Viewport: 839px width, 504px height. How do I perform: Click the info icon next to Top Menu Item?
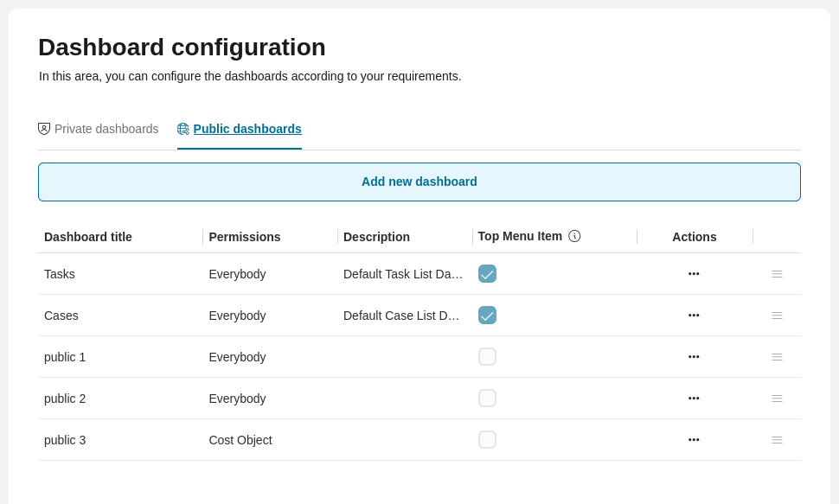pyautogui.click(x=575, y=235)
